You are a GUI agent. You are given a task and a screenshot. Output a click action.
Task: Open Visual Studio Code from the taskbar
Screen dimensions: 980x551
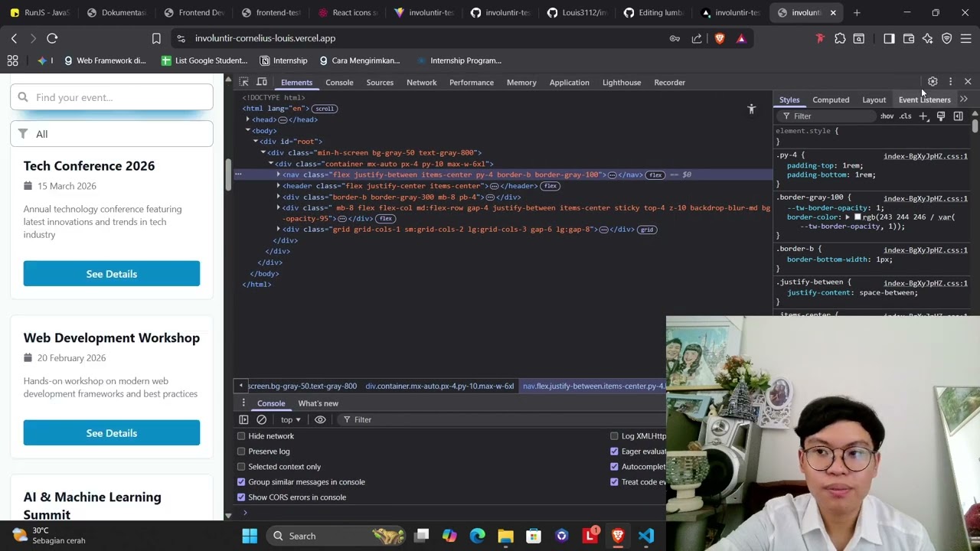646,536
